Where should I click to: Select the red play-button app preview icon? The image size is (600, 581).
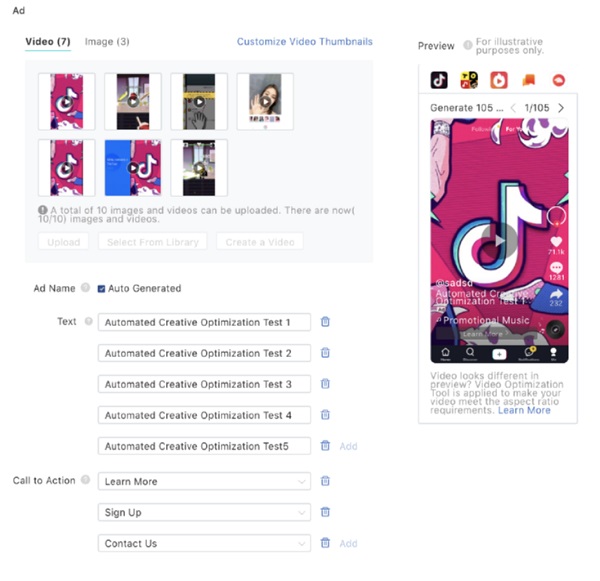pos(499,80)
